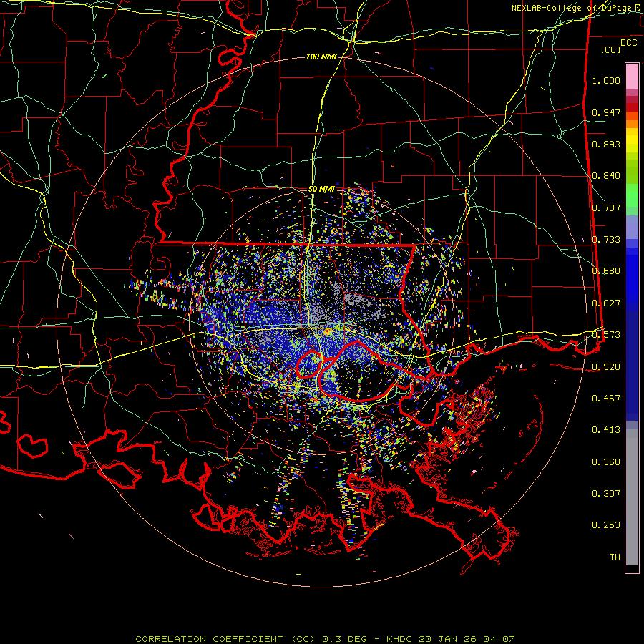
Task: Pick the red segment of color bar
Action: coord(632,107)
